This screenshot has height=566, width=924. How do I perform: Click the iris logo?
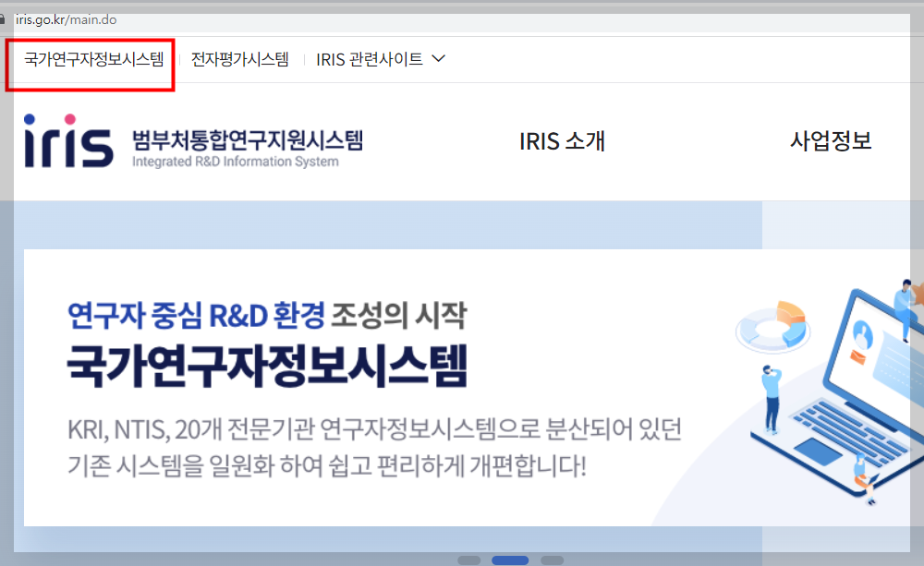coord(68,140)
